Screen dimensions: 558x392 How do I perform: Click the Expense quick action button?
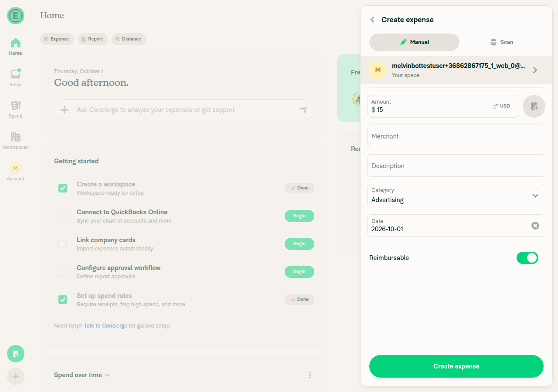tap(57, 39)
